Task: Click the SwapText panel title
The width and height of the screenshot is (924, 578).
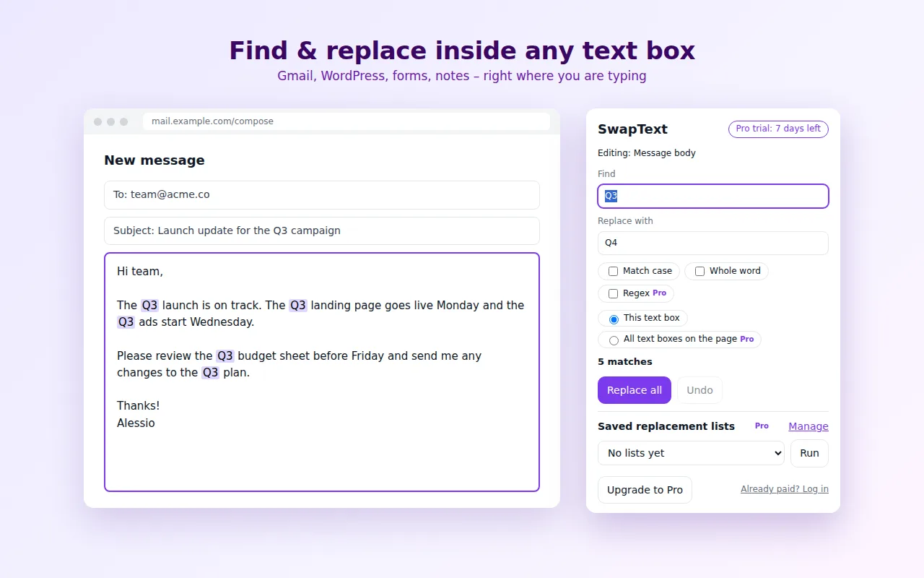Action: (632, 129)
